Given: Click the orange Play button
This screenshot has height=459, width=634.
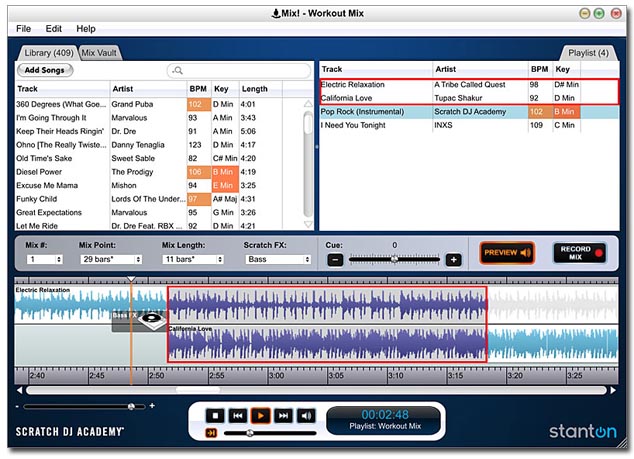Looking at the screenshot, I should [260, 415].
